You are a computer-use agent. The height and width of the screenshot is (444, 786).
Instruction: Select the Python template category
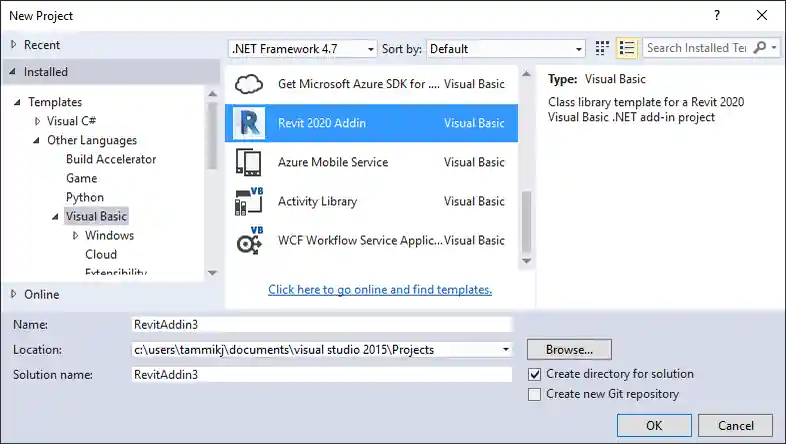(x=85, y=197)
